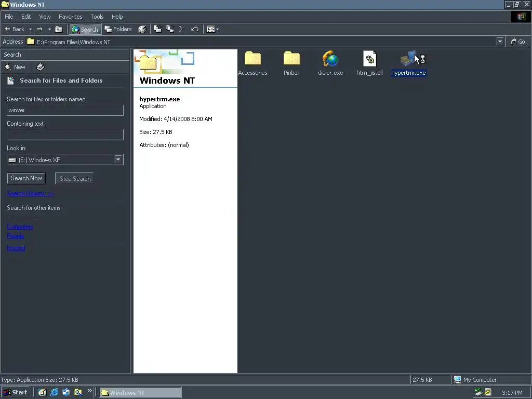Launch Outlook Express from quick launch
Image resolution: width=532 pixels, height=399 pixels.
[x=66, y=392]
